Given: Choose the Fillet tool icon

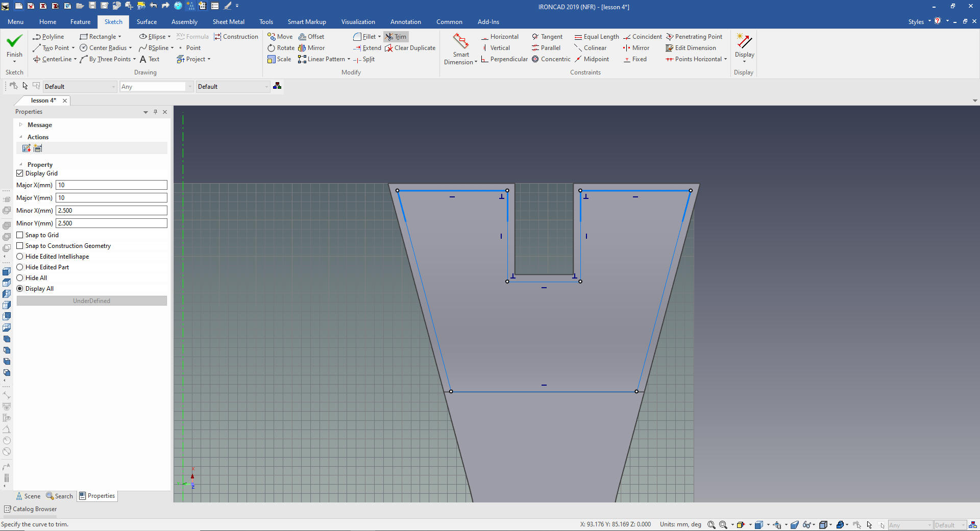Looking at the screenshot, I should pyautogui.click(x=357, y=37).
